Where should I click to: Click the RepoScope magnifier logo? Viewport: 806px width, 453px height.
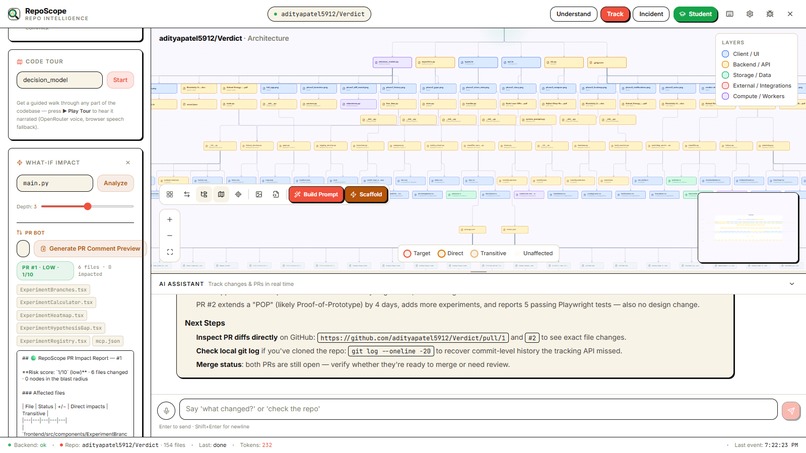click(14, 14)
